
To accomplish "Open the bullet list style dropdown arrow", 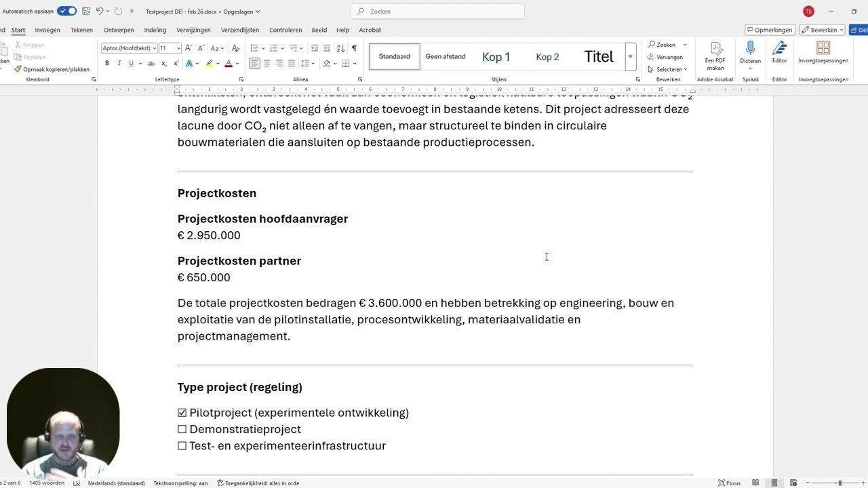I will (x=262, y=48).
